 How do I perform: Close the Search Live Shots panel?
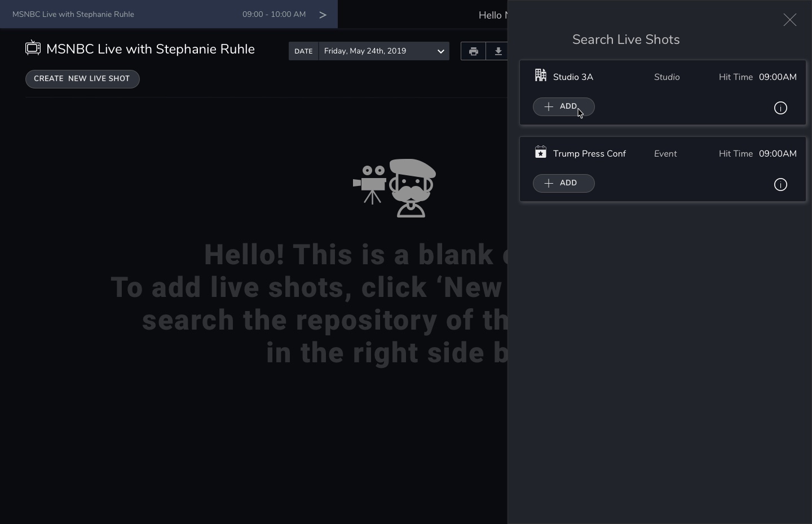point(789,20)
